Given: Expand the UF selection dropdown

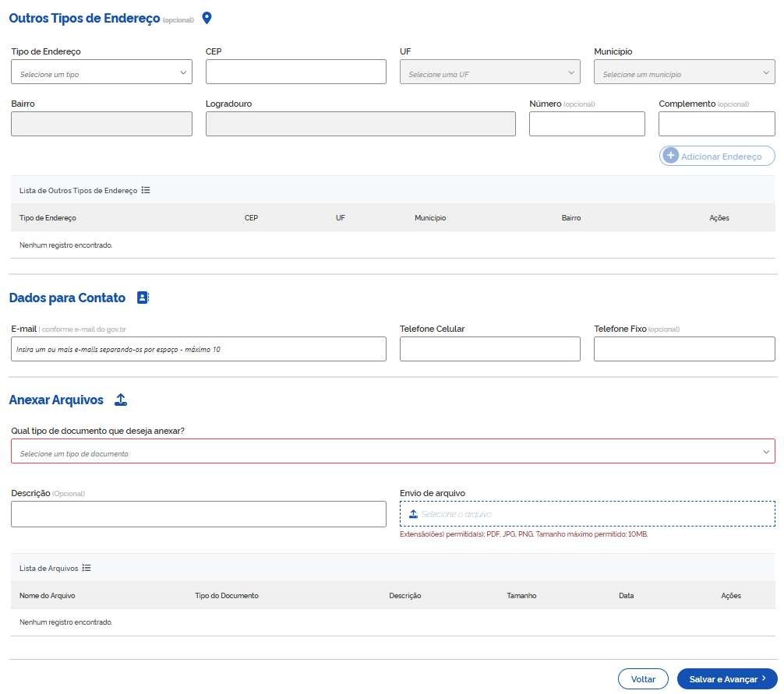Looking at the screenshot, I should (489, 72).
